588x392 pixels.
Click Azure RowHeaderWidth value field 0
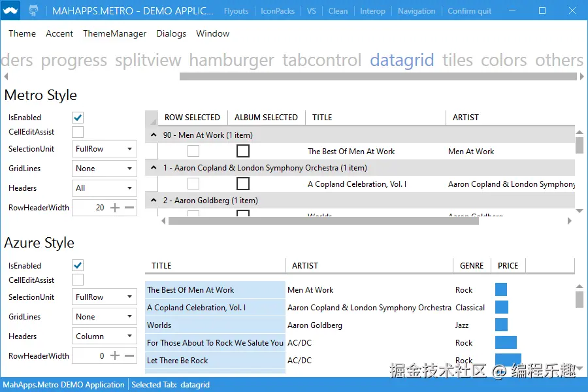89,355
